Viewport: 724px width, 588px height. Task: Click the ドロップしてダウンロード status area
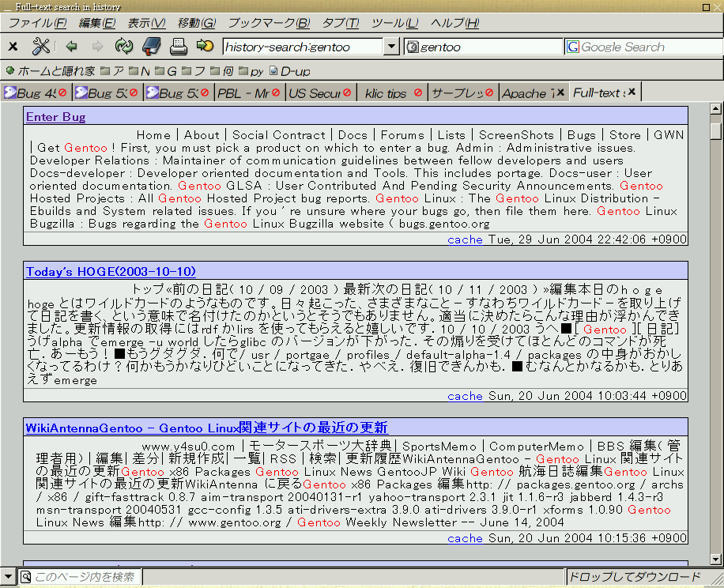click(x=635, y=577)
